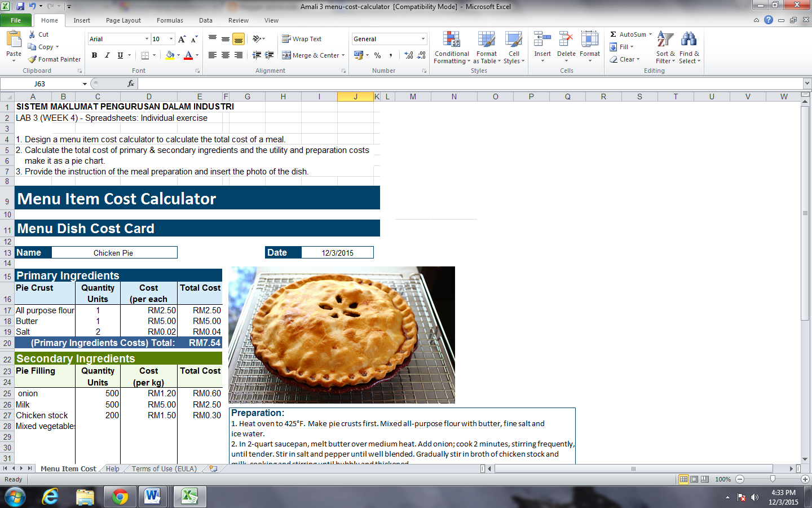
Task: Toggle bold formatting
Action: (94, 55)
